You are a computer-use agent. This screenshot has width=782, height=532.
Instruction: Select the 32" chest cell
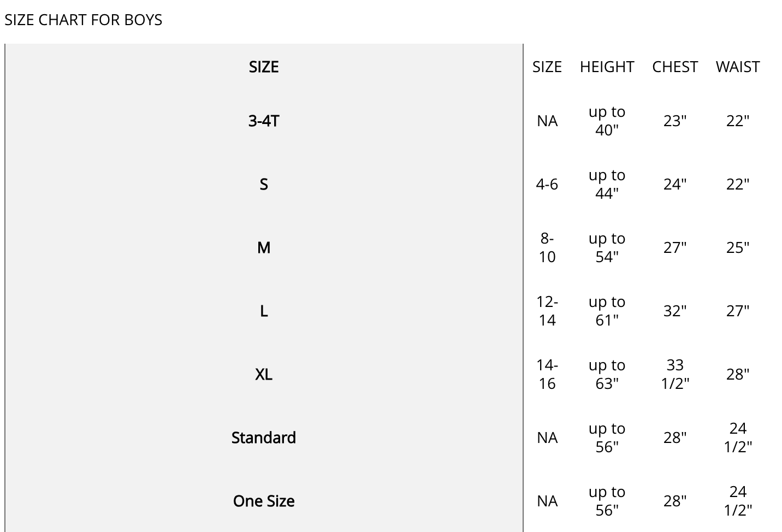click(675, 311)
